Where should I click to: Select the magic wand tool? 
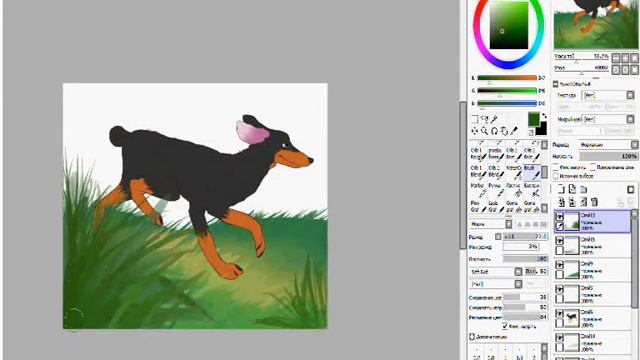(494, 119)
